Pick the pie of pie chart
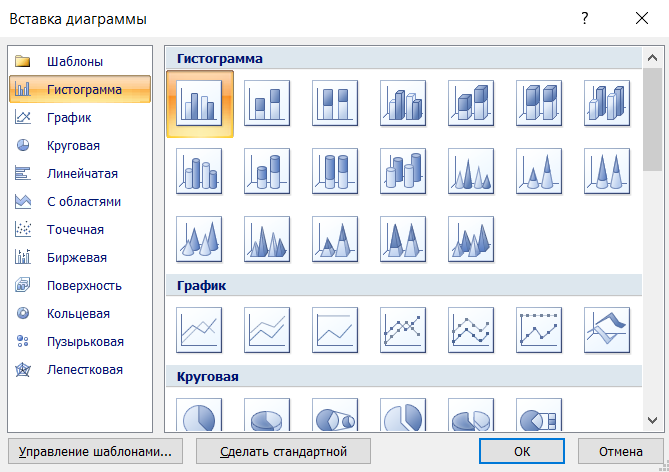Screen dimensions: 669x472 [335, 415]
